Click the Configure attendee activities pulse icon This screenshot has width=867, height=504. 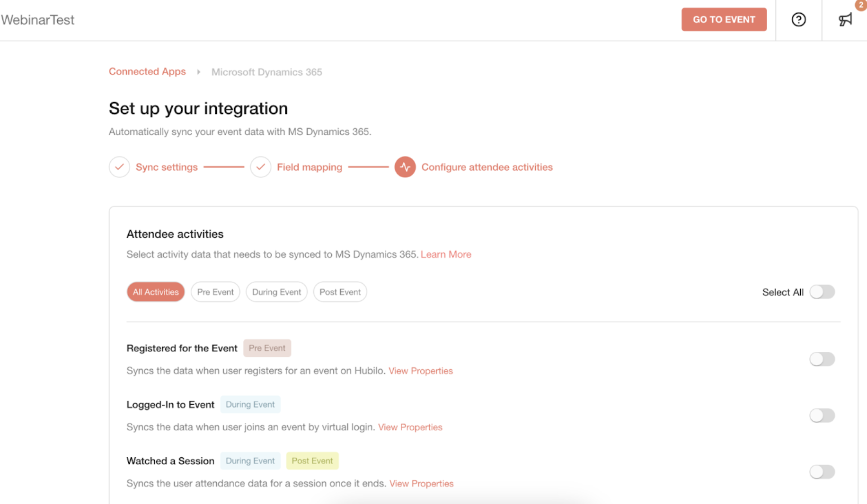405,167
